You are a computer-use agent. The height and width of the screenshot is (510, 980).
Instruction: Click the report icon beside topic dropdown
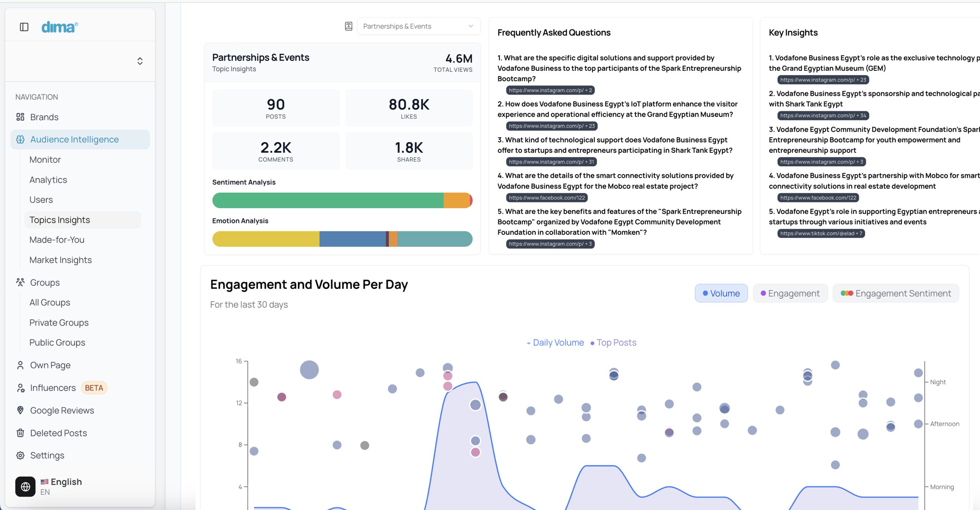(348, 26)
